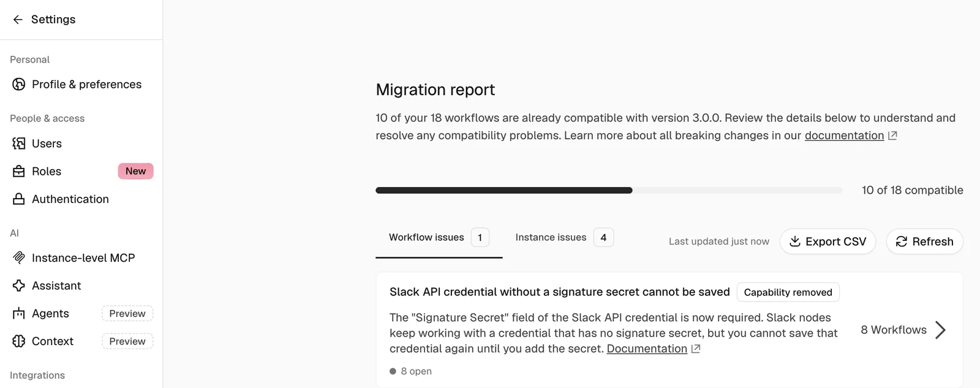Click the Agents icon in sidebar

pyautogui.click(x=19, y=313)
